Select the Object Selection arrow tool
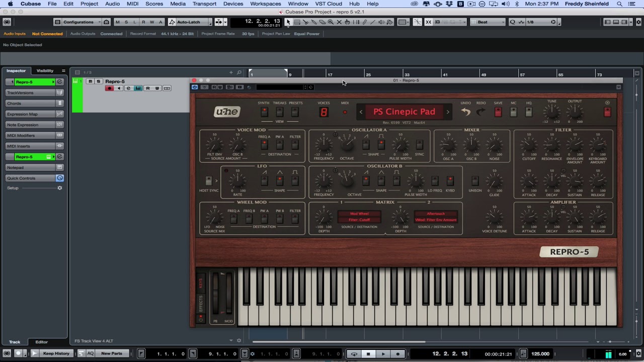This screenshot has width=644, height=362. click(288, 22)
